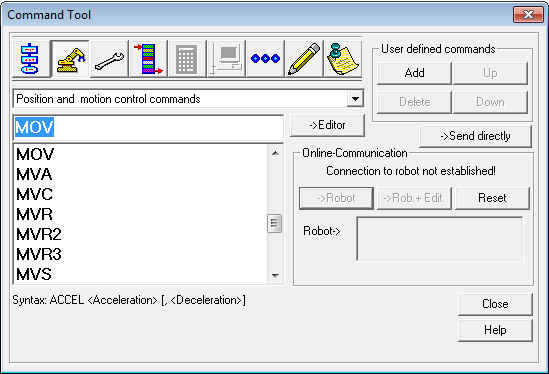Click the command category combo box text

pos(109,99)
